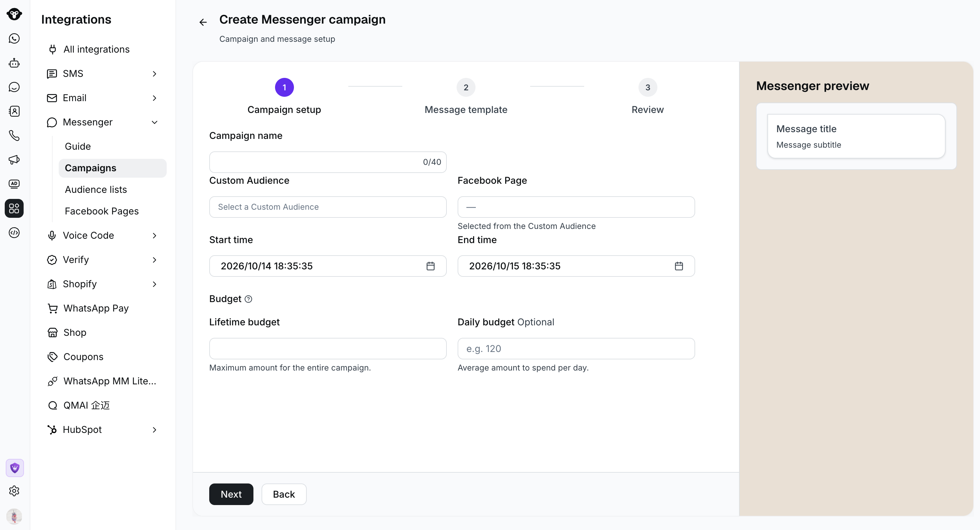Expand the HubSpot menu chevron
Viewport: 980px width, 530px height.
point(155,430)
